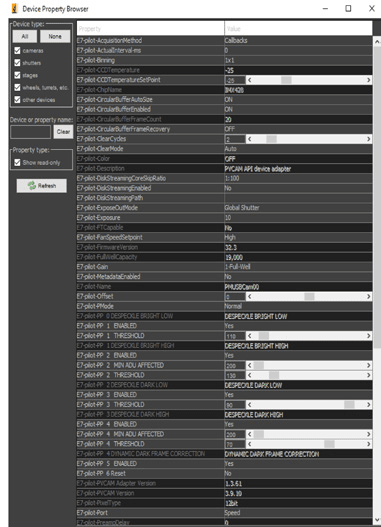Viewport: 381px width, 527px height.
Task: Click the FirmwareVersion 32.3 value
Action: (x=298, y=247)
